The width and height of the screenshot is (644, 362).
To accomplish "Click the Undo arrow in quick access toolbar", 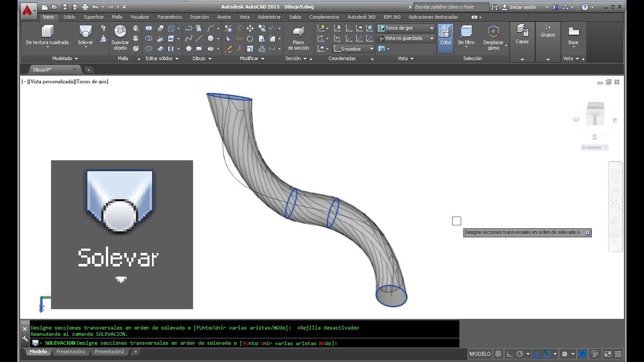I will 95,7.
